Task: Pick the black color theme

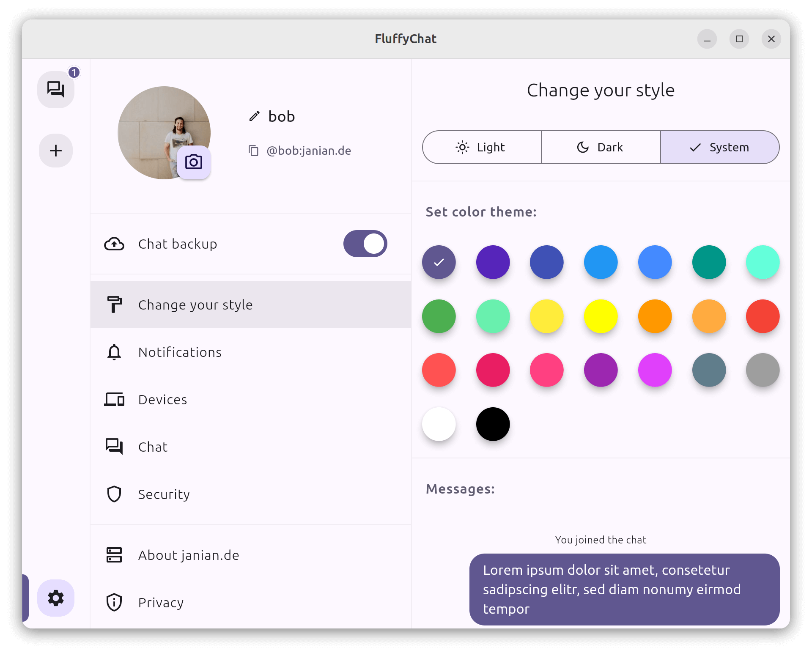Action: [x=493, y=424]
